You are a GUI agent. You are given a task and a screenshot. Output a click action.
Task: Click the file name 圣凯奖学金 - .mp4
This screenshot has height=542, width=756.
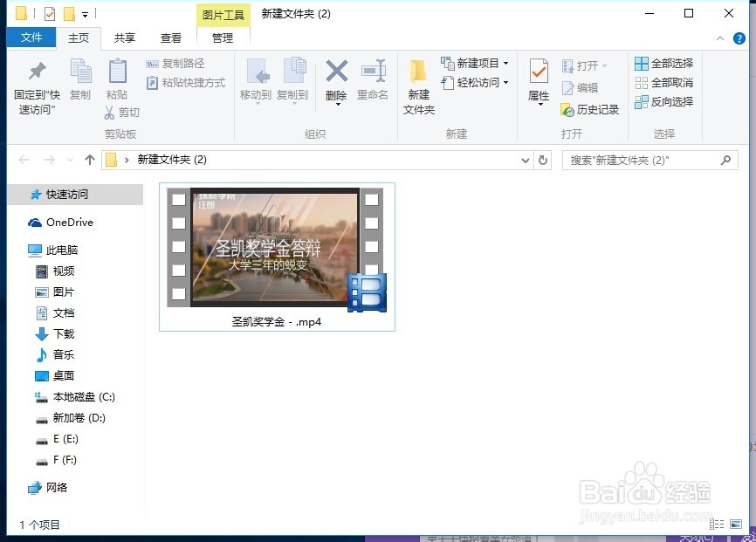pyautogui.click(x=277, y=322)
